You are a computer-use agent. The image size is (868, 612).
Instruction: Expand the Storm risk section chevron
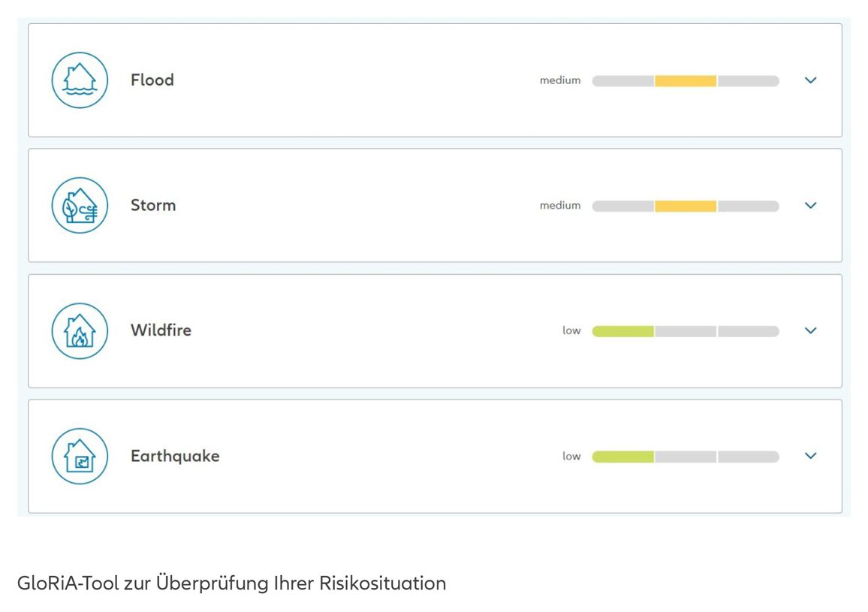click(810, 206)
